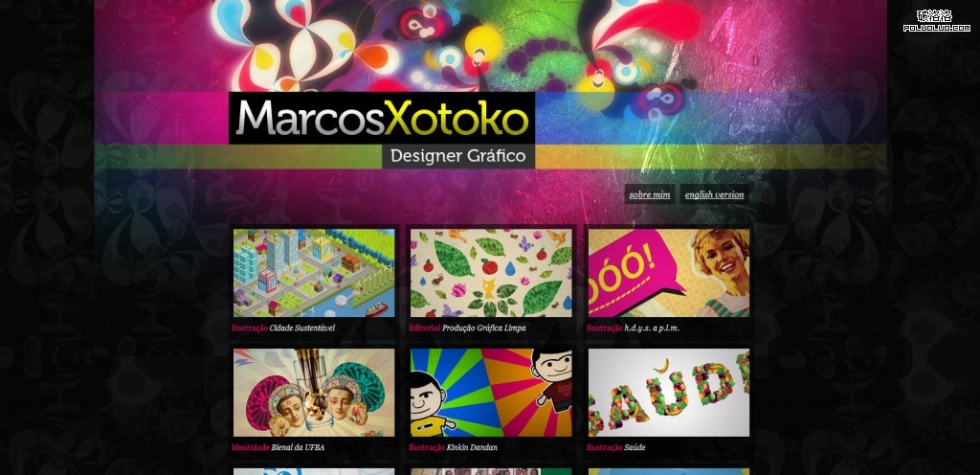Click the 'Cidade Sustentável' caption text
This screenshot has height=475, width=980.
point(301,328)
